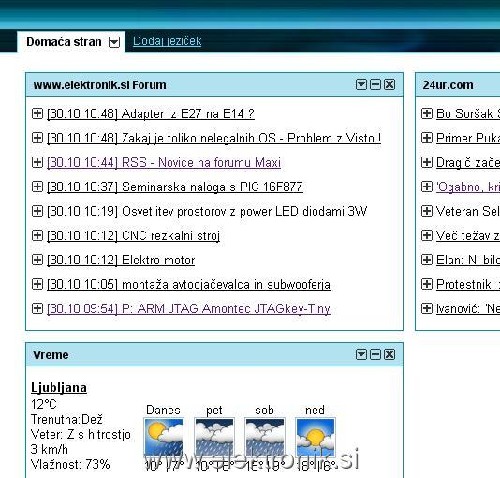Click Friday's (pet) rainy forecast icon

pos(214,437)
